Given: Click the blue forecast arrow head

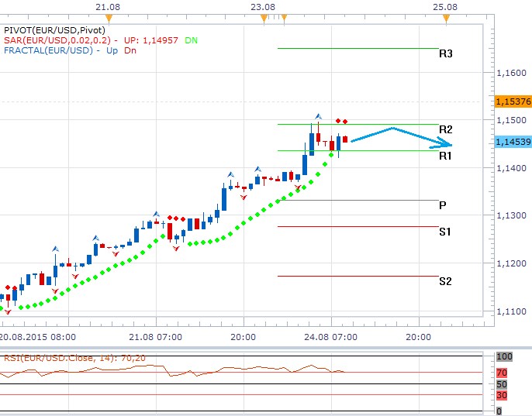Looking at the screenshot, I should pos(446,143).
